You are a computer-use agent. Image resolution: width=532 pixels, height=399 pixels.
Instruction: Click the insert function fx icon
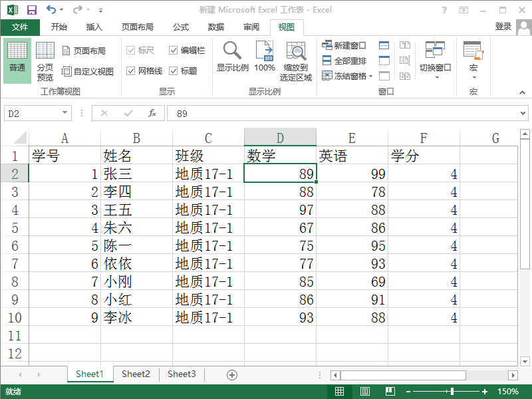point(152,113)
